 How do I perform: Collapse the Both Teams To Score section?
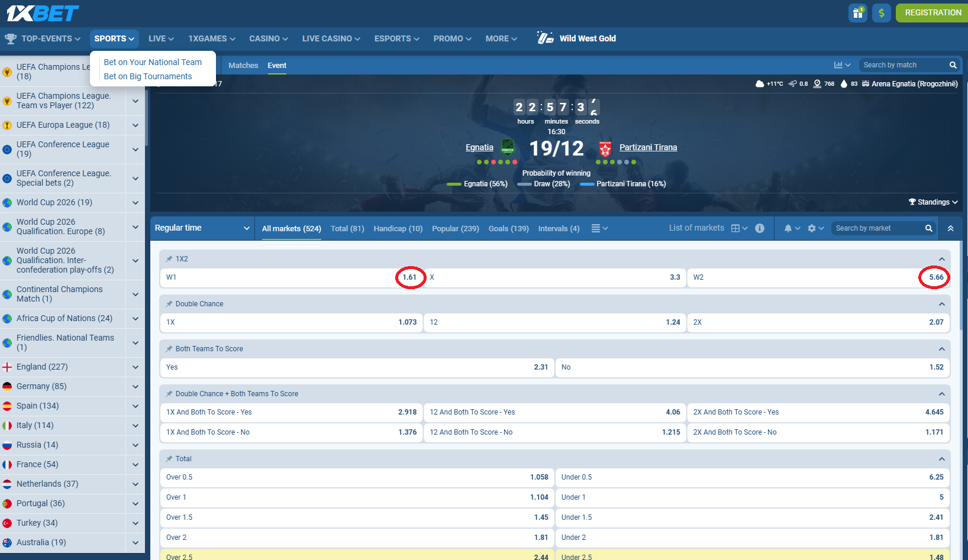tap(941, 349)
